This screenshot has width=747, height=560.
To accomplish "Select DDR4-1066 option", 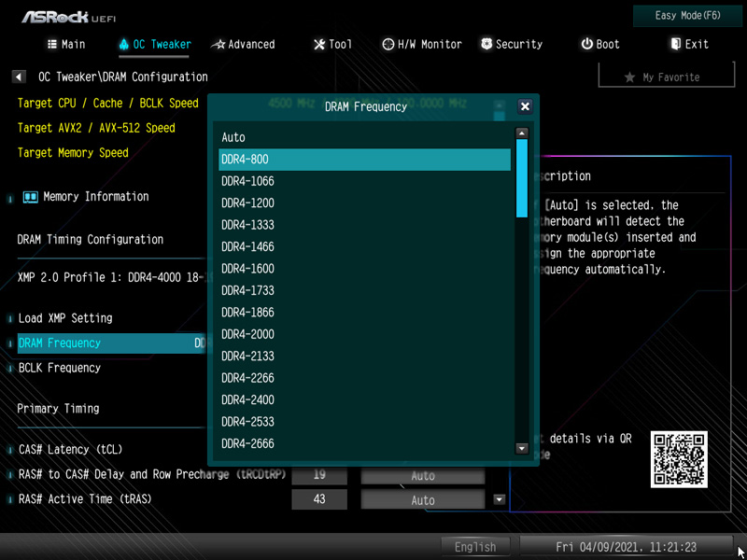I will (364, 181).
